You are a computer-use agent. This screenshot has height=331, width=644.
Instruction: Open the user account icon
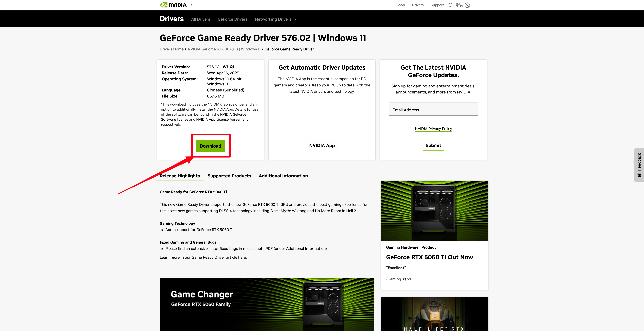coord(467,5)
